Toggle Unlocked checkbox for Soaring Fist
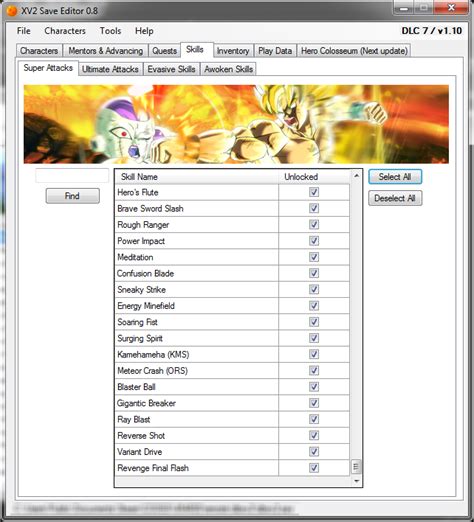474x522 pixels. pos(314,322)
